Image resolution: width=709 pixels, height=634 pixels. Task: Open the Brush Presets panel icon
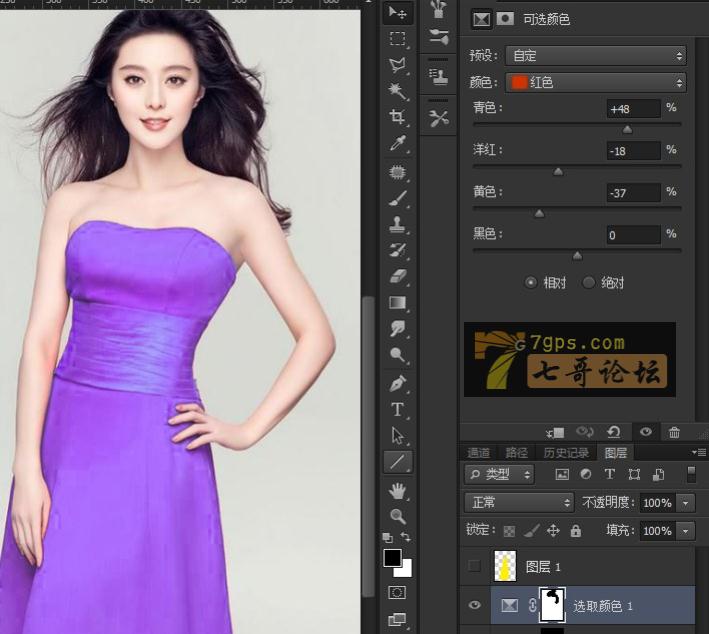tap(438, 38)
